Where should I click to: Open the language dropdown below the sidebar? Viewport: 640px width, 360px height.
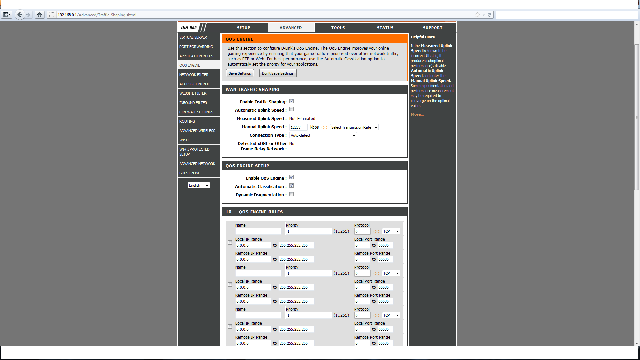pyautogui.click(x=199, y=185)
